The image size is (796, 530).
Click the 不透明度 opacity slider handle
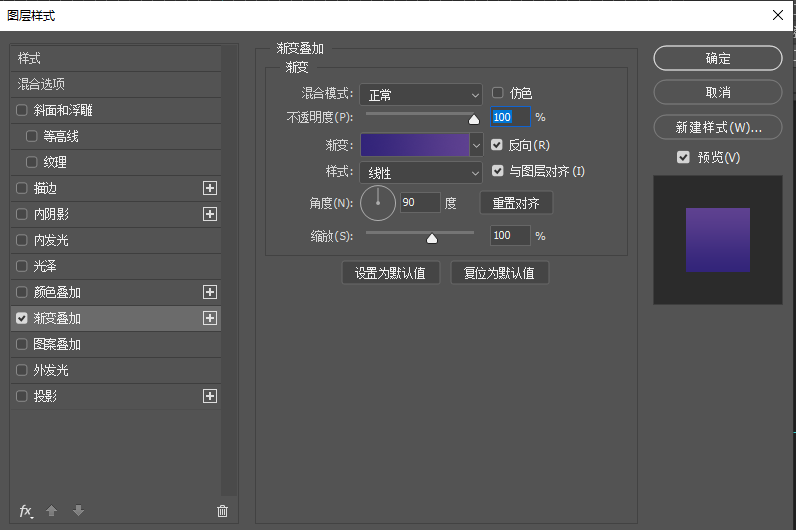pyautogui.click(x=474, y=119)
